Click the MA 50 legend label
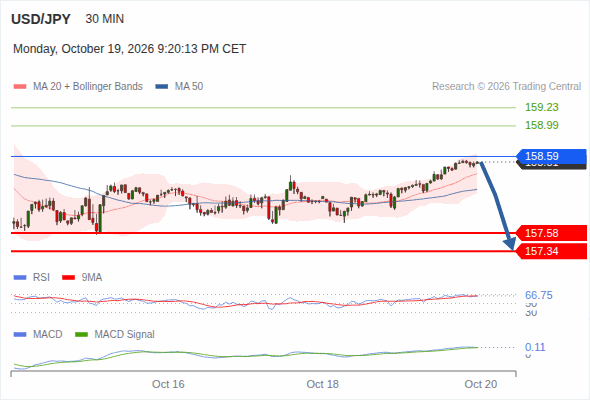 (189, 87)
